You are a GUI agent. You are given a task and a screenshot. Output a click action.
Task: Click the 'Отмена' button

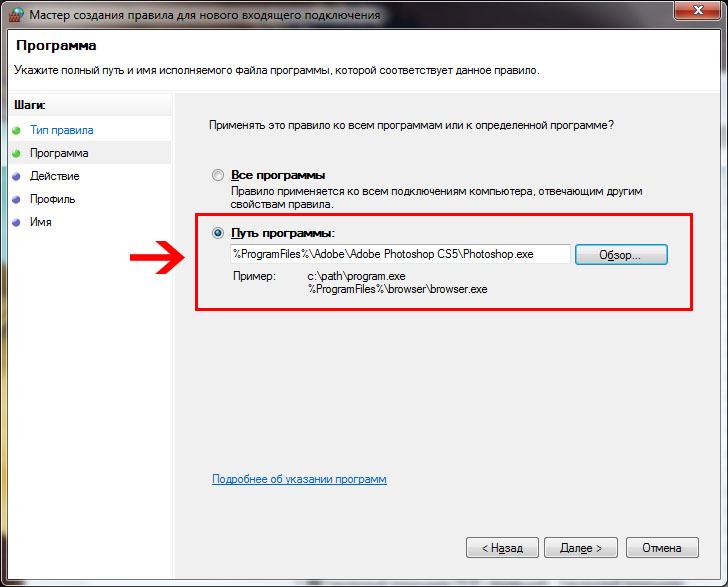pos(662,548)
